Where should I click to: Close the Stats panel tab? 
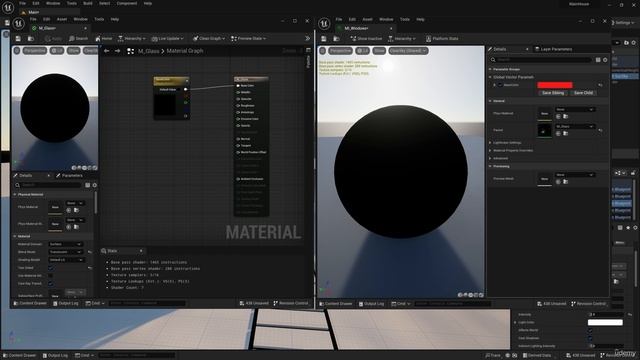pos(141,251)
